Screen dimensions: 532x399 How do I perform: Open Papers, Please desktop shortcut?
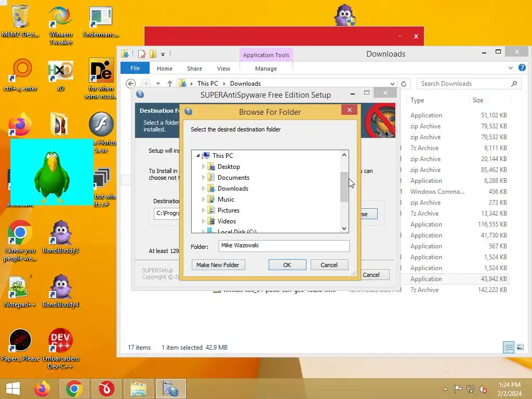(x=20, y=345)
